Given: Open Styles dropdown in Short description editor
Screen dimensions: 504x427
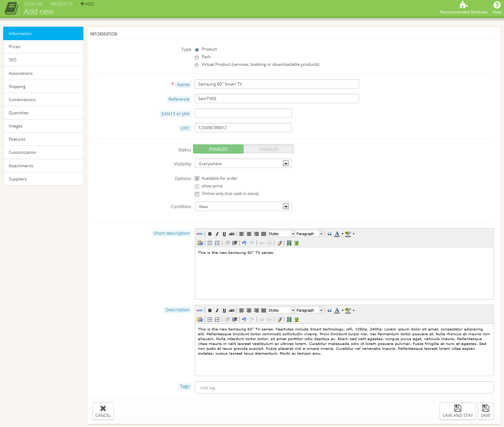Looking at the screenshot, I should (x=281, y=234).
